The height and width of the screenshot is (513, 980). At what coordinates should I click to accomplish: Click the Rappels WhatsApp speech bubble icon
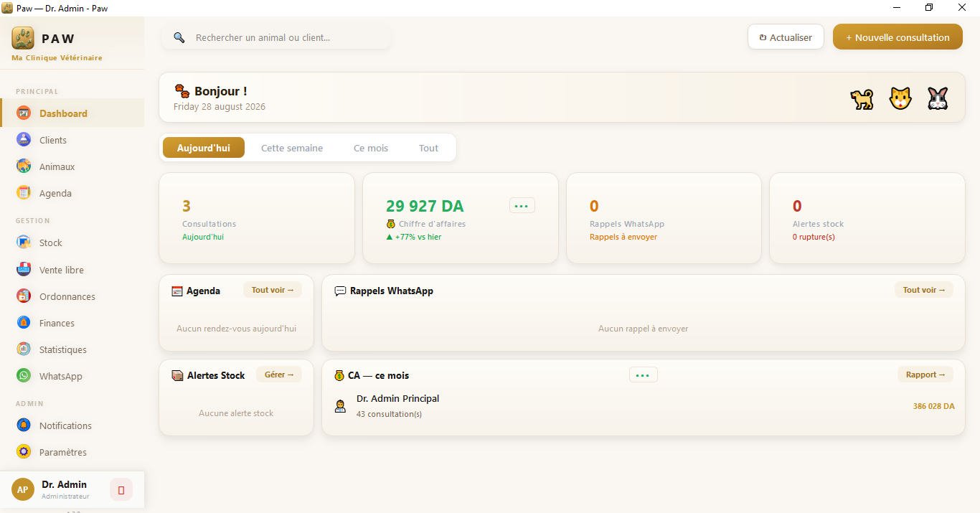tap(341, 291)
